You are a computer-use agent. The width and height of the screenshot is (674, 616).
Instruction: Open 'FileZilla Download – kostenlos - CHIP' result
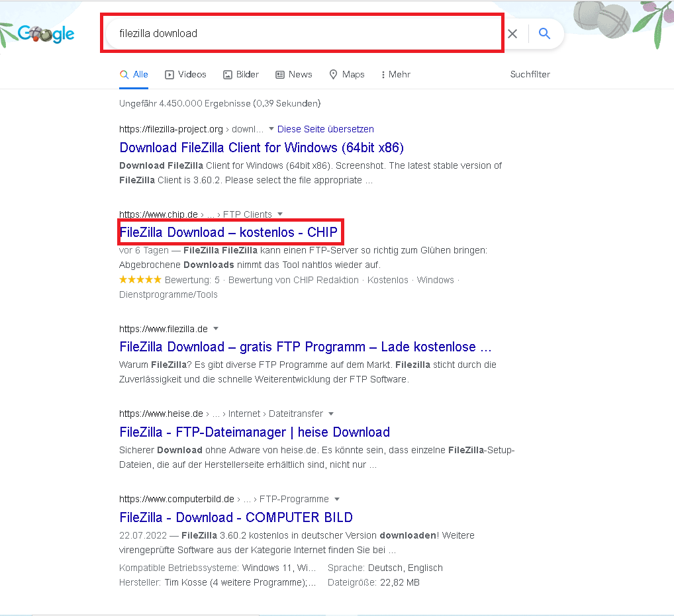[228, 232]
